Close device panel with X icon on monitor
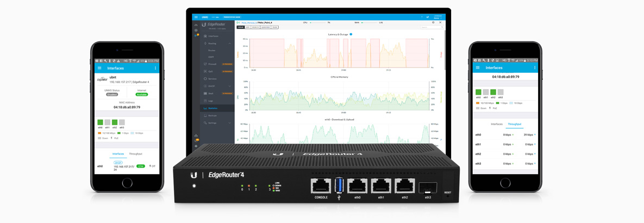The height and width of the screenshot is (223, 644). pyautogui.click(x=441, y=22)
